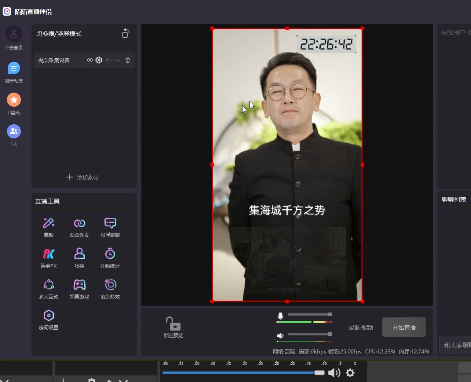Move the source down with the down chevron

(x=118, y=60)
